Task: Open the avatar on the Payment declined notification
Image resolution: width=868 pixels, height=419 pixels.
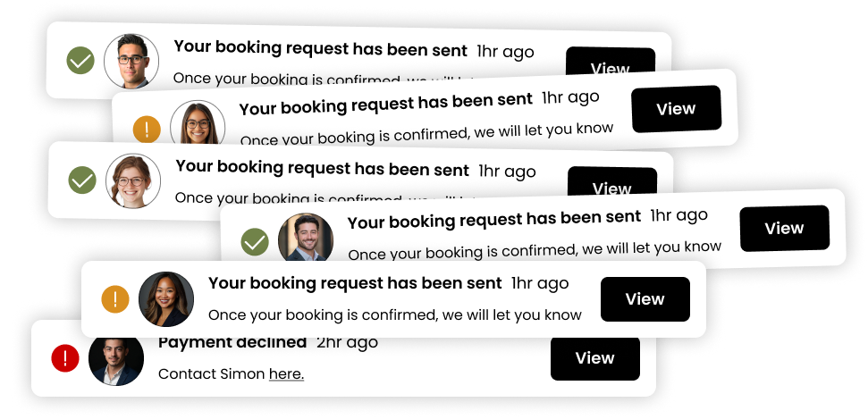Action: [116, 361]
